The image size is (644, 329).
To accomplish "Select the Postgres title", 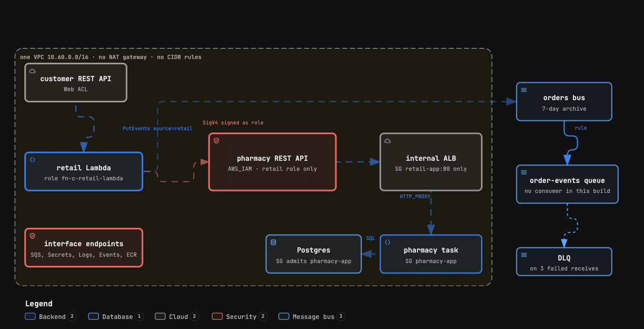I will [x=313, y=250].
